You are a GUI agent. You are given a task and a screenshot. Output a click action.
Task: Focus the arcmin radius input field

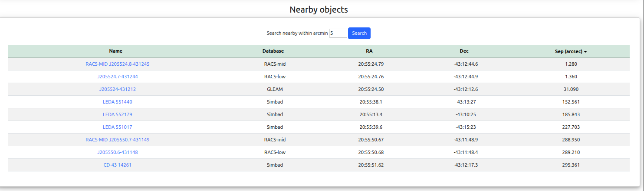[x=338, y=33]
